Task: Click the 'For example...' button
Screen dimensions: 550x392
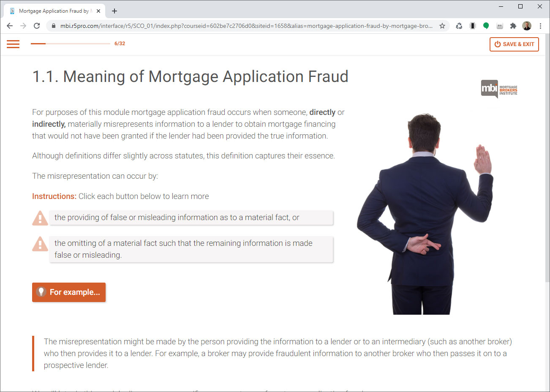Action: 69,292
